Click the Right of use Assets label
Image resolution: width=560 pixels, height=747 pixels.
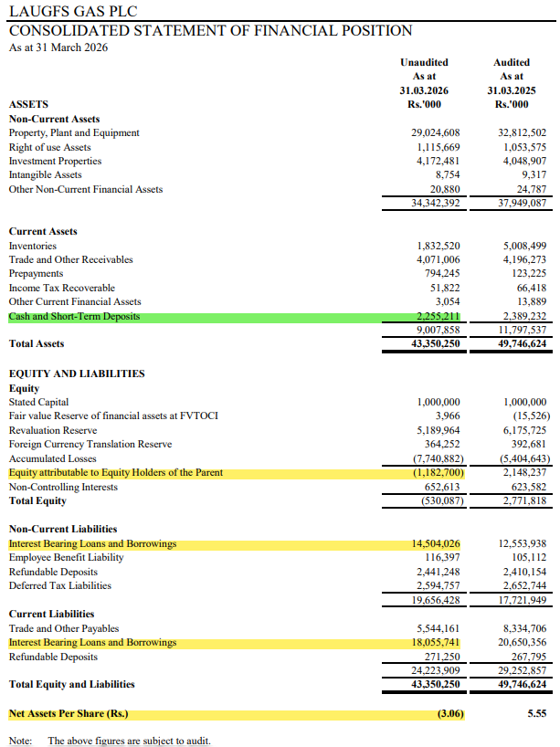(49, 147)
